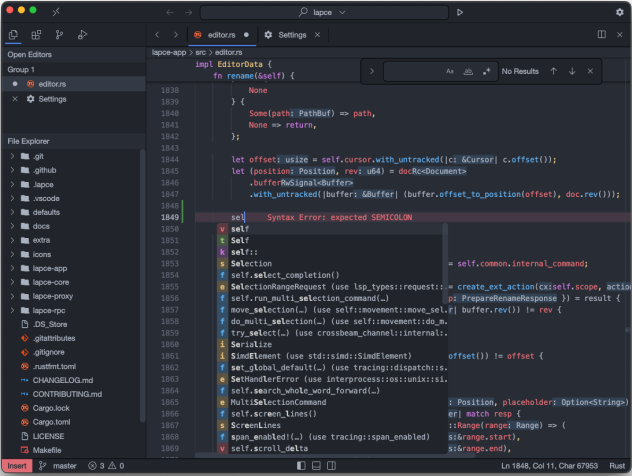Open the Source Control panel icon
The image size is (632, 476).
point(59,35)
